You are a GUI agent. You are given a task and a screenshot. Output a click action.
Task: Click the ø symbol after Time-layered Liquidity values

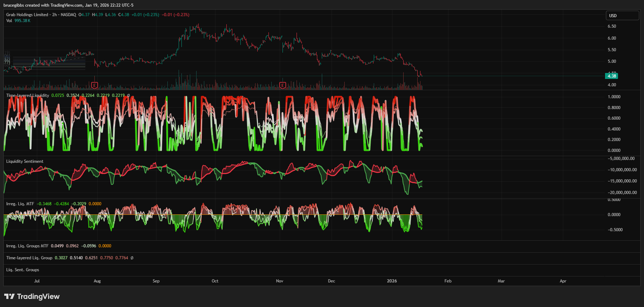[x=128, y=95]
